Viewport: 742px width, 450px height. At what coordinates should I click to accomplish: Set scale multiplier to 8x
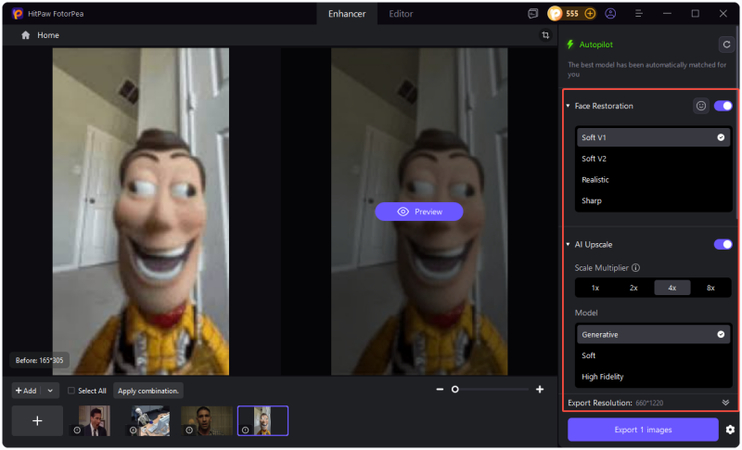coord(710,288)
